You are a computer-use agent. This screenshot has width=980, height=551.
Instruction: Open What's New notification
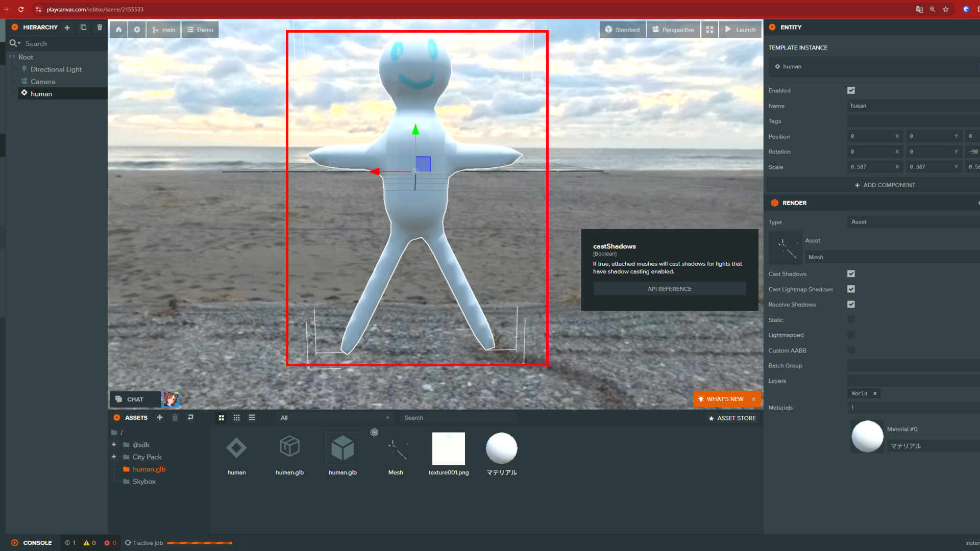pos(721,399)
